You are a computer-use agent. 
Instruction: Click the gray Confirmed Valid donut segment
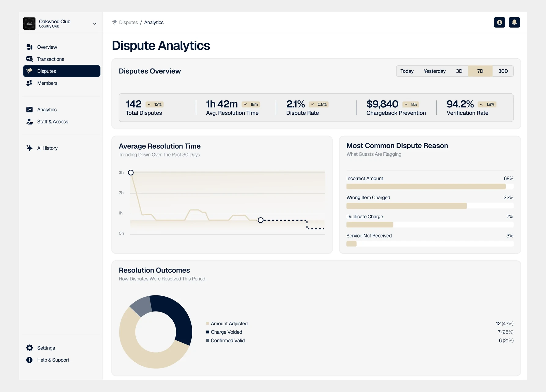[142, 307]
